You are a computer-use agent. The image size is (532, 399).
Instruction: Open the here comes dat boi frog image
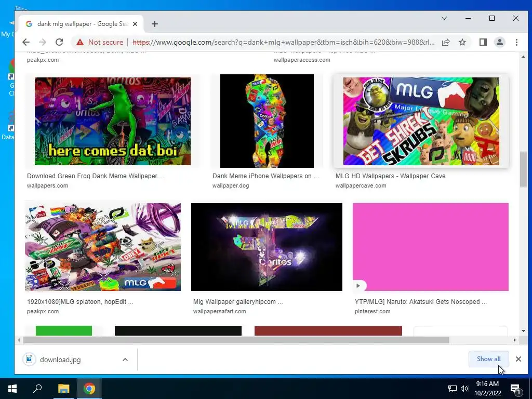pyautogui.click(x=113, y=121)
